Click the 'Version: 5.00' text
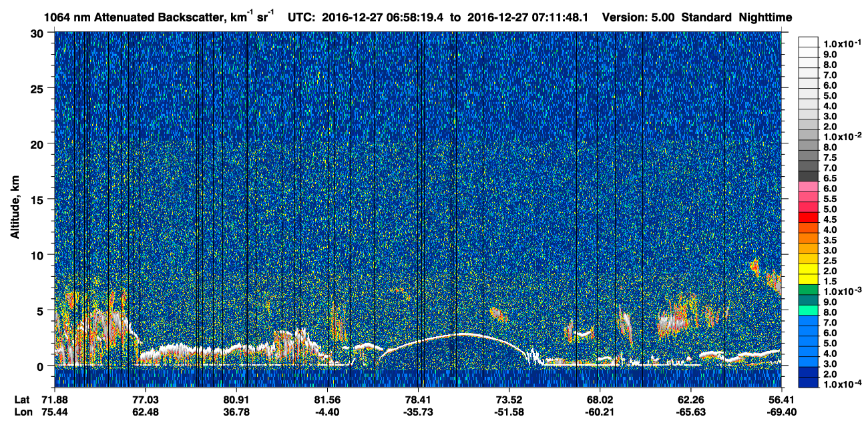 click(x=639, y=17)
